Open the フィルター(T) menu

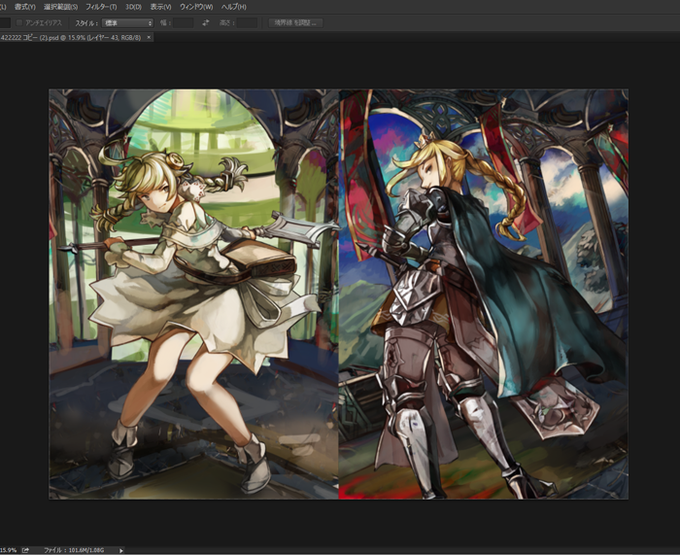coord(101,7)
